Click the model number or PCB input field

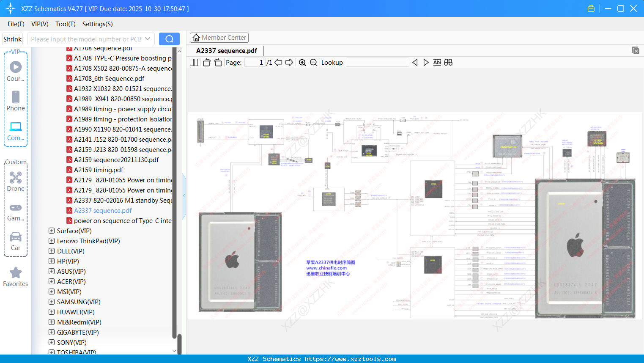(86, 39)
